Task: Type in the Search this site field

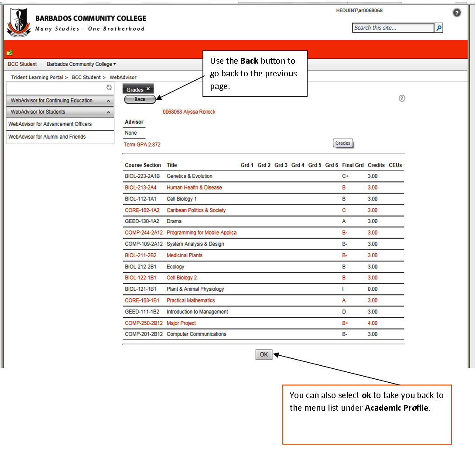Action: [x=393, y=28]
